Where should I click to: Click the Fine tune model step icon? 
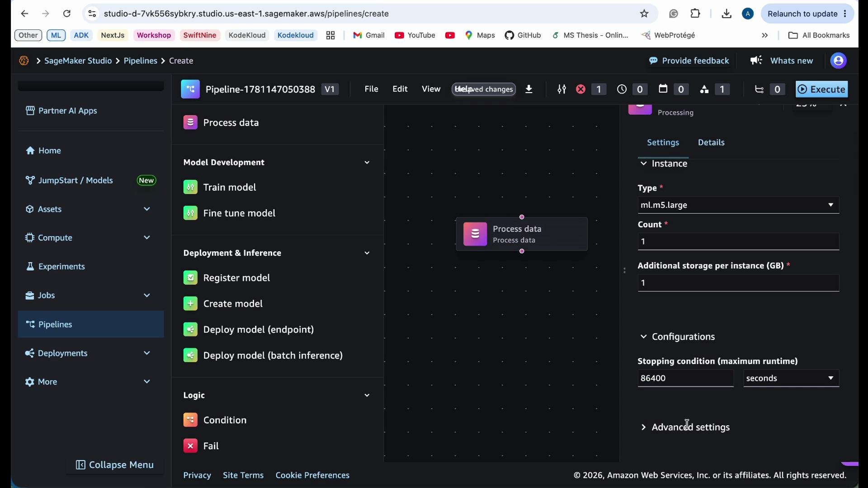coord(190,213)
